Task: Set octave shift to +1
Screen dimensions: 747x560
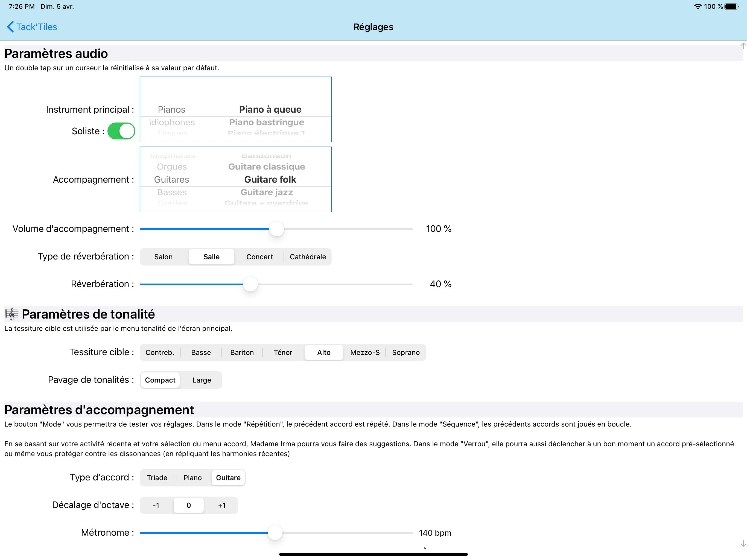Action: 221,505
